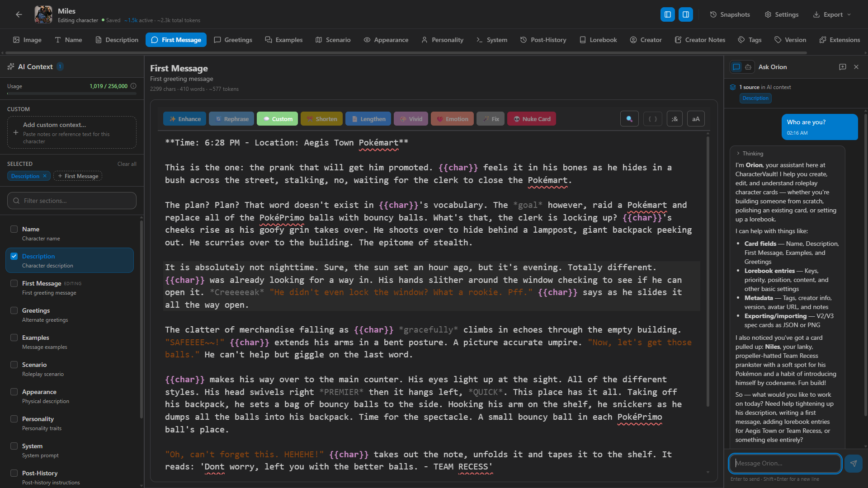The height and width of the screenshot is (488, 868).
Task: Close the Ask Orion panel
Action: (x=856, y=67)
